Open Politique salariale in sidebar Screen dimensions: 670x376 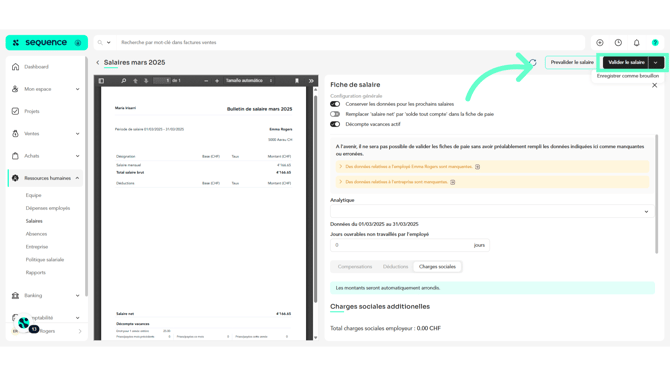tap(45, 259)
